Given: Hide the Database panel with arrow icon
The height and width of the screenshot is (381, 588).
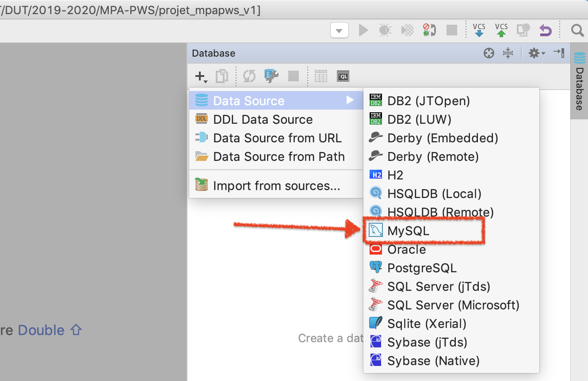Looking at the screenshot, I should [559, 53].
